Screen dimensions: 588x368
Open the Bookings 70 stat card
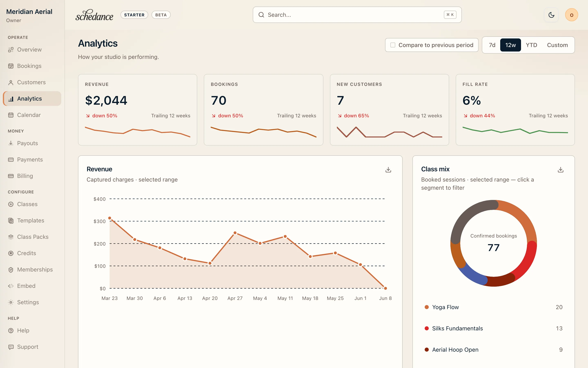[263, 110]
